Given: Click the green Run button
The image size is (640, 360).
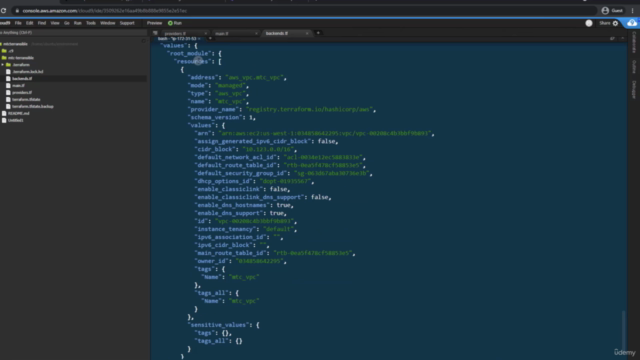Looking at the screenshot, I should (x=175, y=23).
